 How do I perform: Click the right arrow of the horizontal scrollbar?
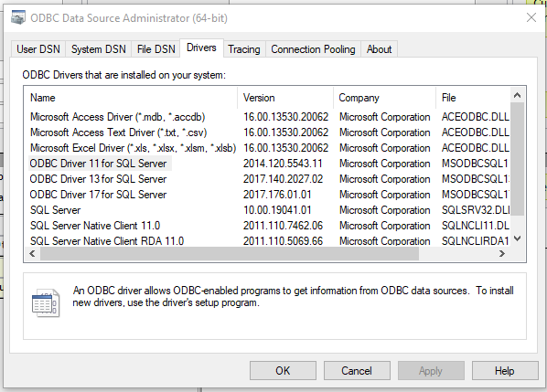tap(502, 254)
